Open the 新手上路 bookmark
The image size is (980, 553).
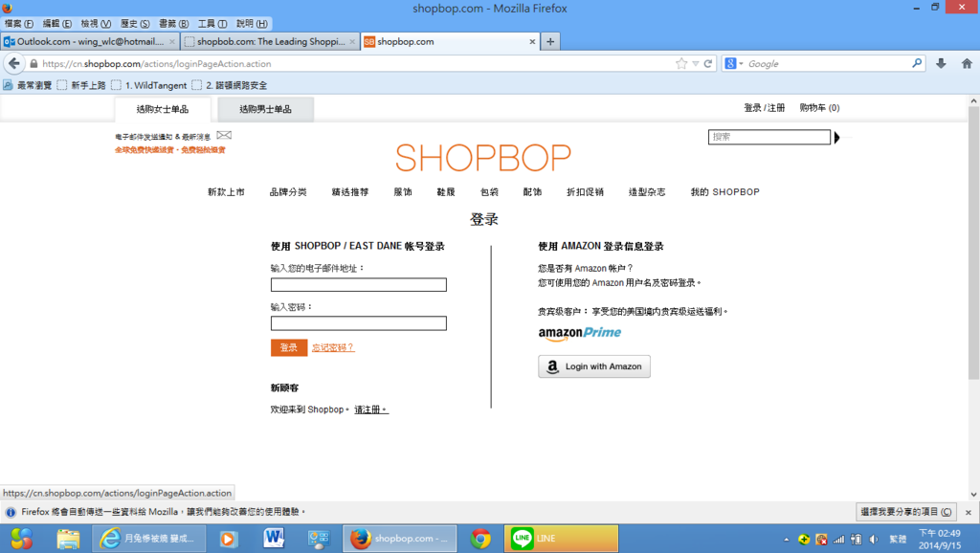click(82, 85)
